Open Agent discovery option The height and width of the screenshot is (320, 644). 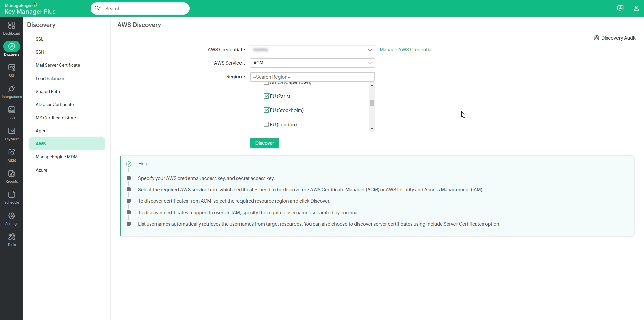click(42, 131)
